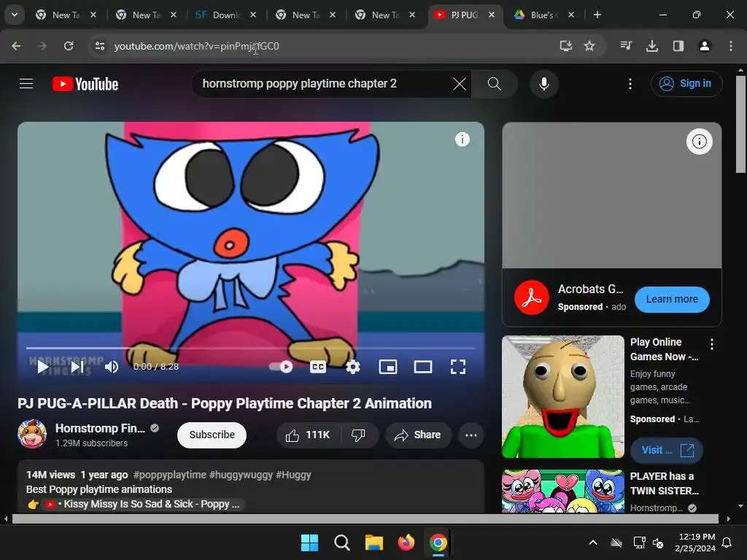Toggle closed captions

[318, 367]
